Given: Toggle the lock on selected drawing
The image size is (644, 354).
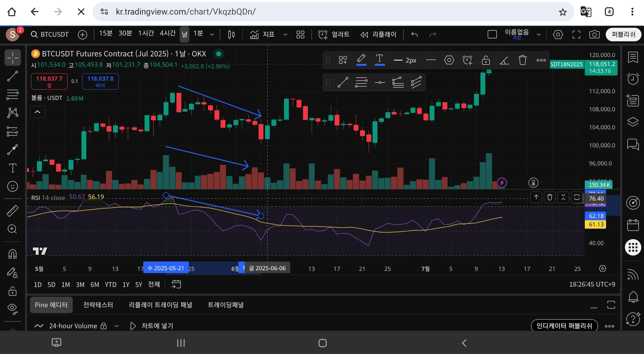Looking at the screenshot, I should (486, 60).
